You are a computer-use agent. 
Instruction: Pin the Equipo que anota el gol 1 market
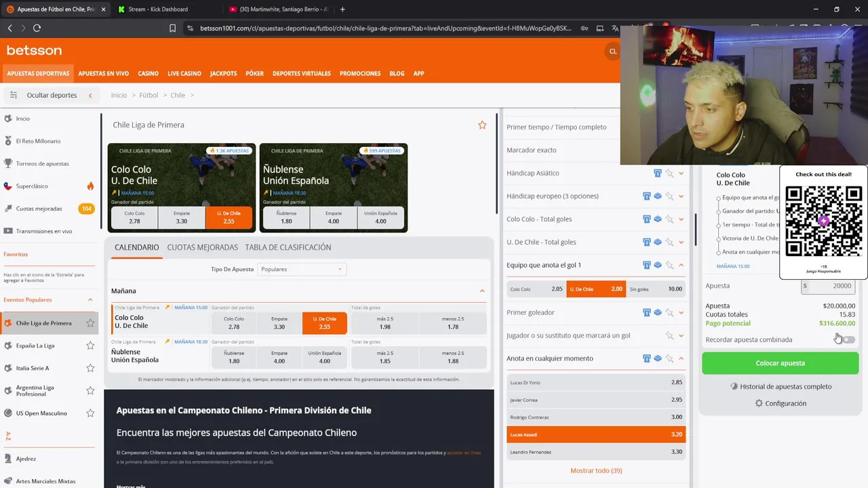click(669, 265)
